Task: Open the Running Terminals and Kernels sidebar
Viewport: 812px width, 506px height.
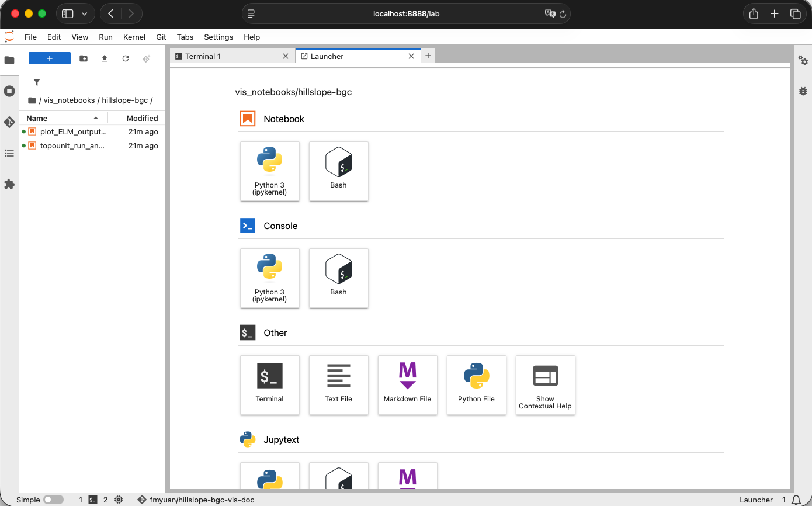Action: [9, 91]
